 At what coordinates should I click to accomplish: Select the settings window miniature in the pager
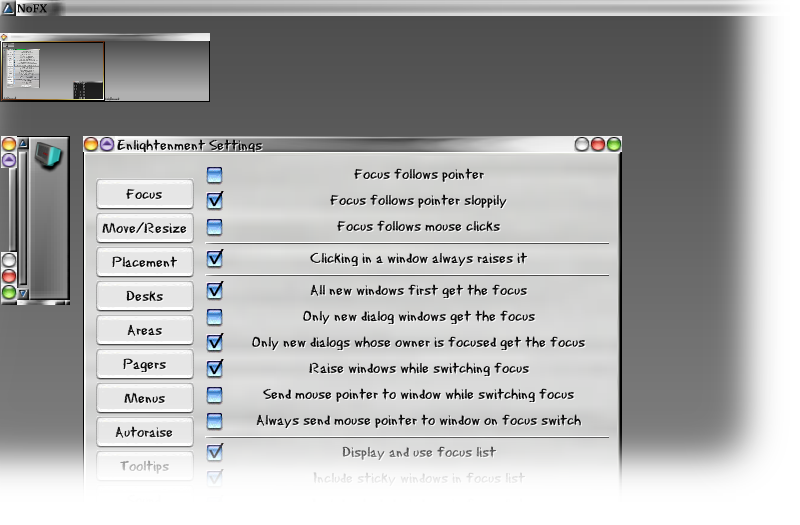pos(22,68)
